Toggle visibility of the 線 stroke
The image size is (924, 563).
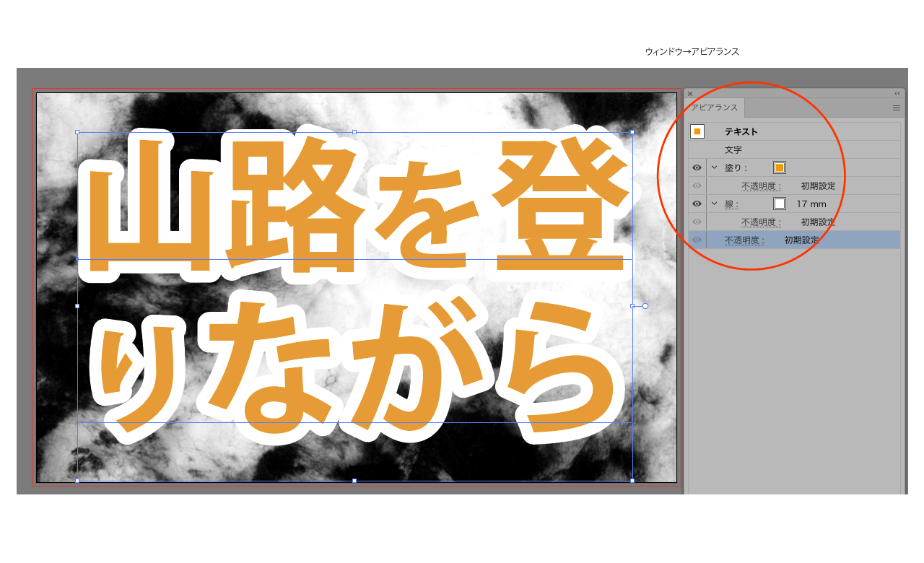click(x=697, y=204)
